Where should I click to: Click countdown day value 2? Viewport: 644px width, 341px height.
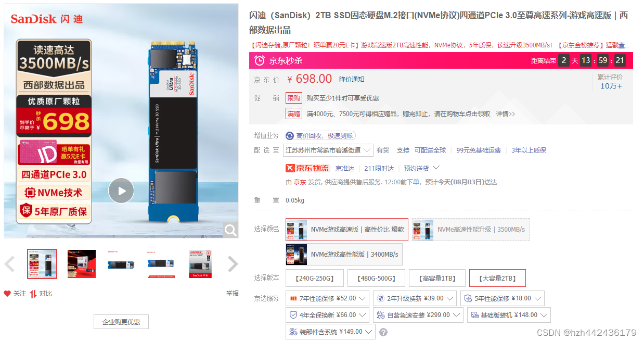[x=563, y=60]
